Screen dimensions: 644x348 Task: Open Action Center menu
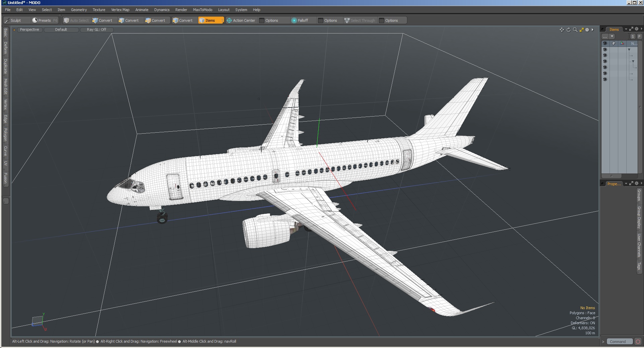(x=241, y=20)
